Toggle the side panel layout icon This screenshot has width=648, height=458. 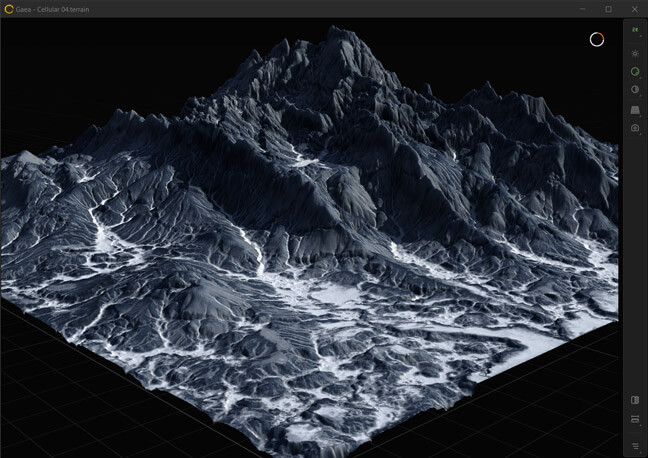(635, 400)
